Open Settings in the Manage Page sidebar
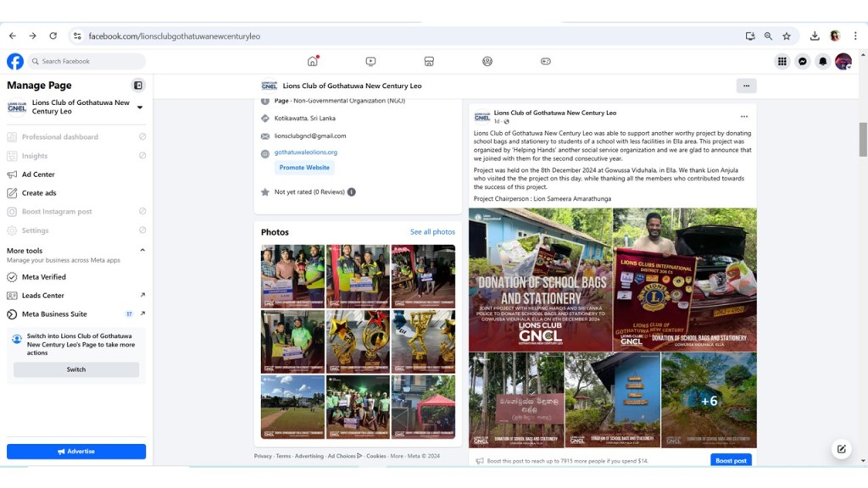This screenshot has width=868, height=488. [x=76, y=230]
